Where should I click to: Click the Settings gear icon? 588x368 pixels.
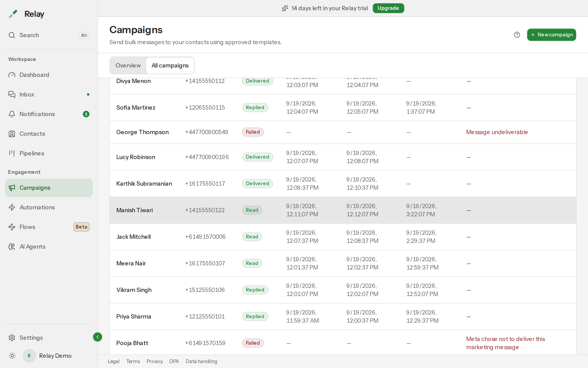[12, 338]
